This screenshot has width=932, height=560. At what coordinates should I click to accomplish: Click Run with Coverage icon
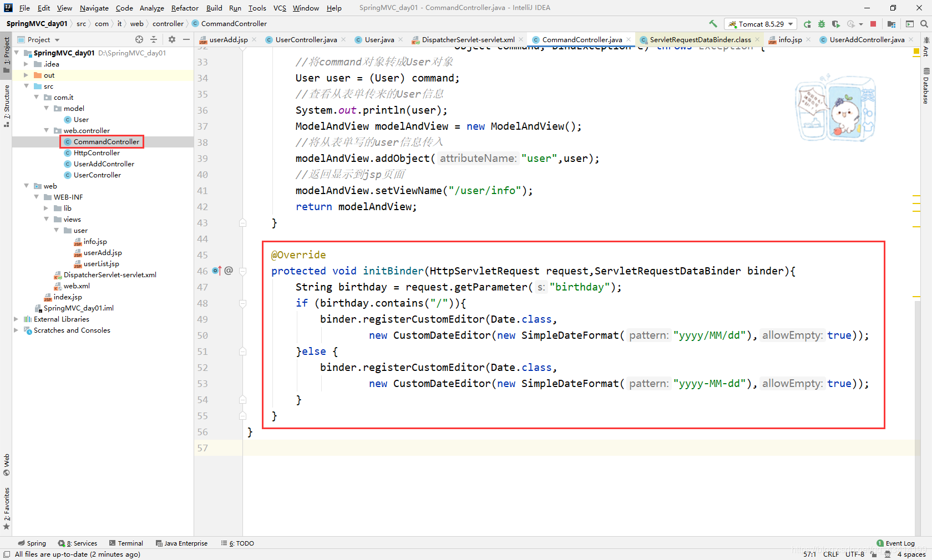click(836, 24)
